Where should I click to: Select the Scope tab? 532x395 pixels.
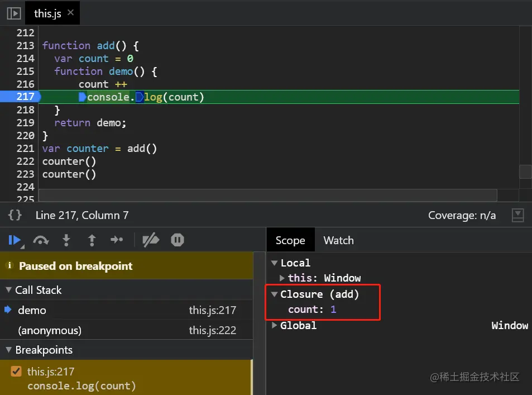(290, 240)
